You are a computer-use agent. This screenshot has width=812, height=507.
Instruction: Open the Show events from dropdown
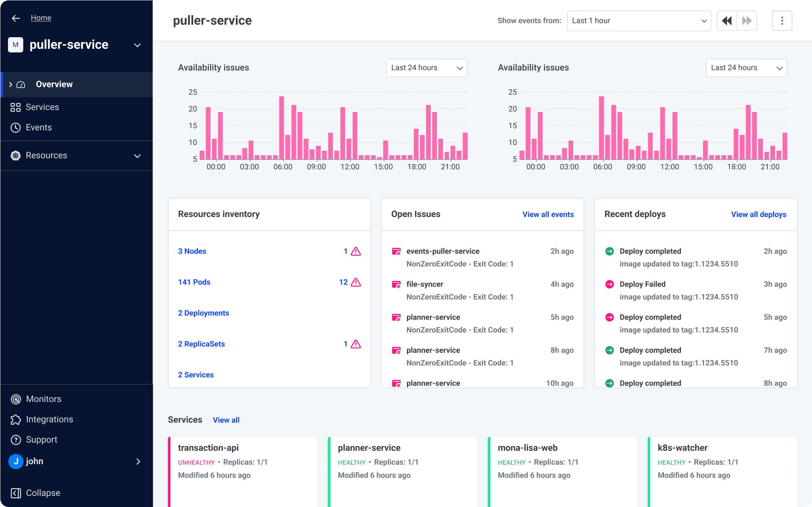(x=639, y=21)
